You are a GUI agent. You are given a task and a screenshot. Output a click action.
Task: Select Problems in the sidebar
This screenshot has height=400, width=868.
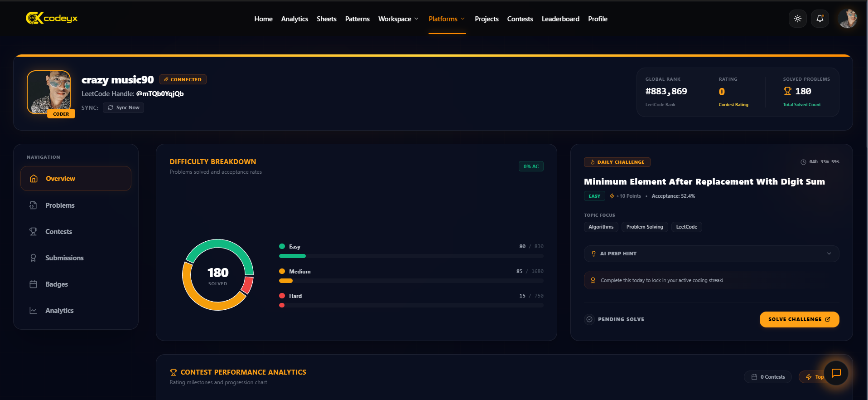coord(76,205)
